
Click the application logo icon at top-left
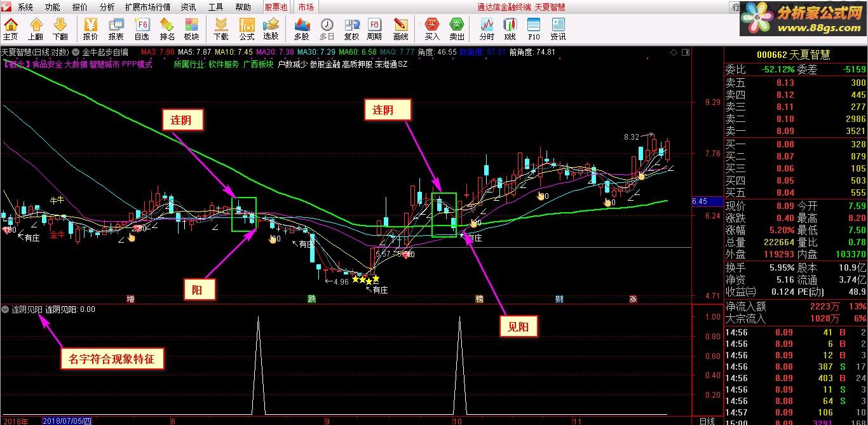point(6,7)
